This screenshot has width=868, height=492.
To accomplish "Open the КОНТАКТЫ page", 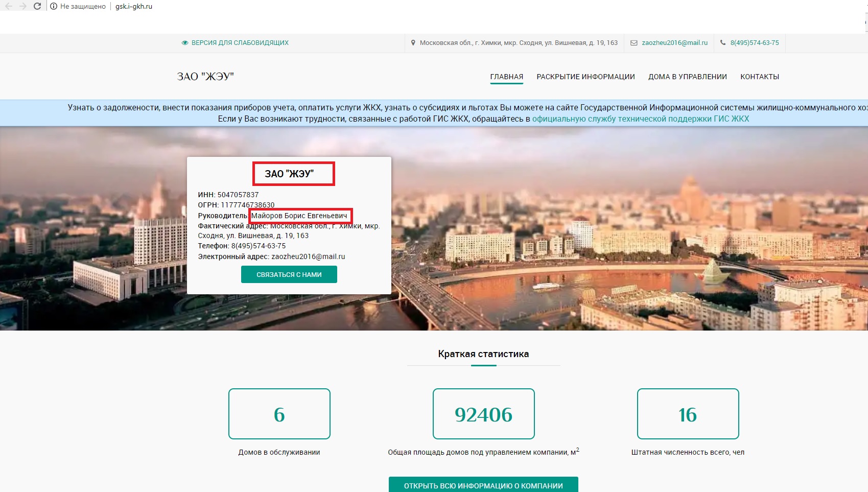I will coord(760,77).
